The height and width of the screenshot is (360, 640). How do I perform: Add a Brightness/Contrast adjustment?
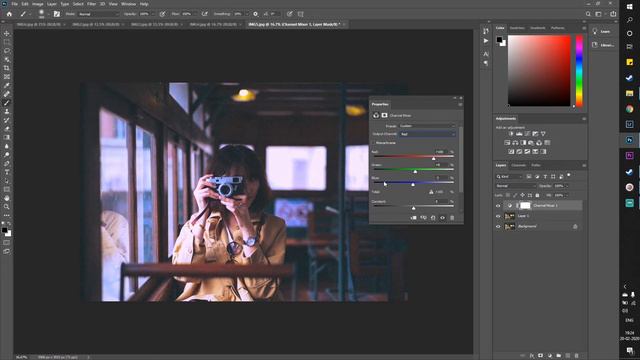[x=511, y=133]
